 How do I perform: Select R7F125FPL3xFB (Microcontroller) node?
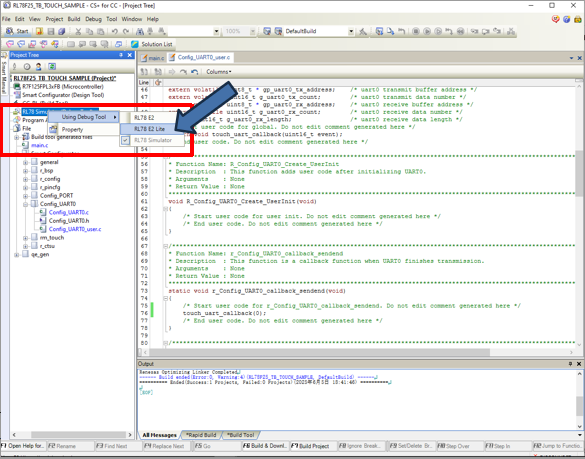(x=63, y=87)
